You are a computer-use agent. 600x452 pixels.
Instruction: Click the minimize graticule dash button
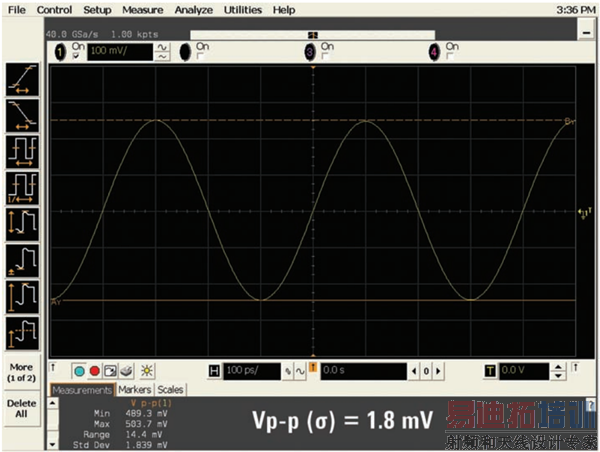(x=586, y=32)
